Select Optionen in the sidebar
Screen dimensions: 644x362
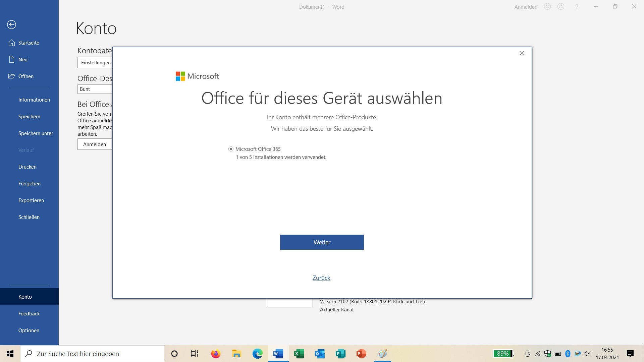pyautogui.click(x=29, y=330)
